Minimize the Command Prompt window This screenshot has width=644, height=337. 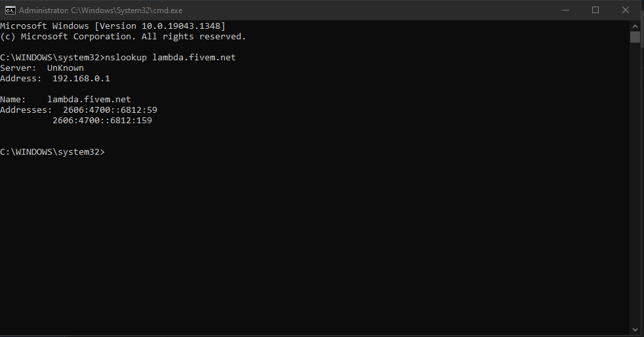point(565,10)
